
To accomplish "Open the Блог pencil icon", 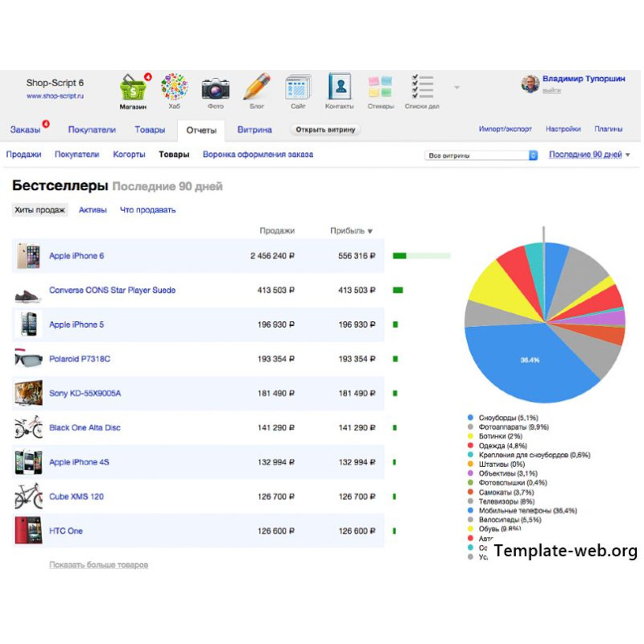I will [257, 89].
